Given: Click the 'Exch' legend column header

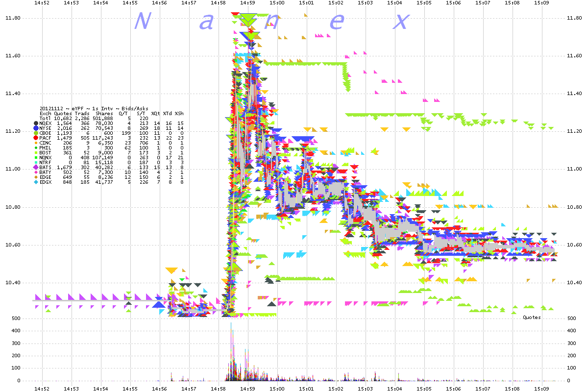Looking at the screenshot, I should [x=45, y=113].
